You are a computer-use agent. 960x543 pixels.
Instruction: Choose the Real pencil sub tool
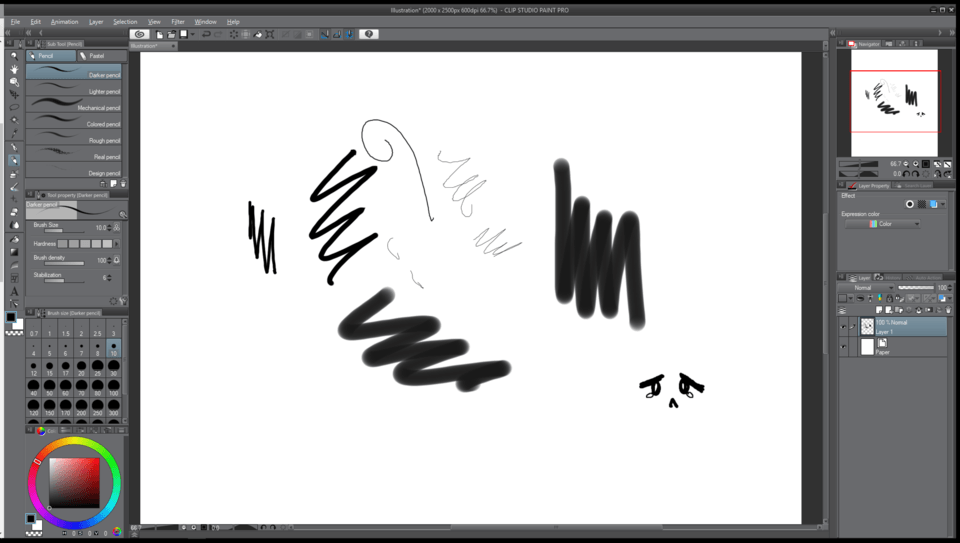point(73,154)
